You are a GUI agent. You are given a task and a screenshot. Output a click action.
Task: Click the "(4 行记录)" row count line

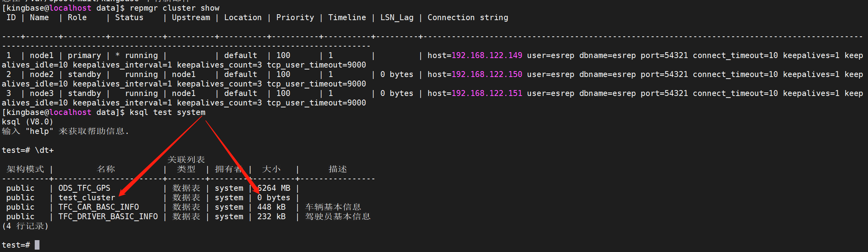click(x=25, y=226)
